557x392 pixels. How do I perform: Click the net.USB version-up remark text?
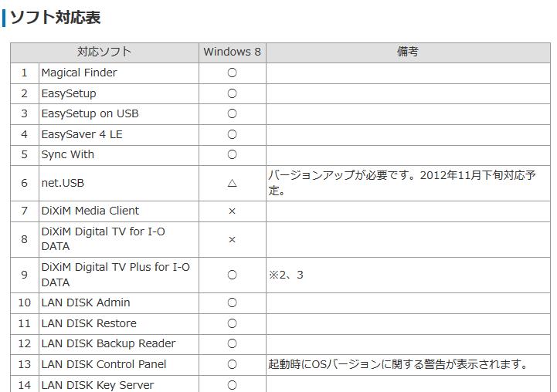pyautogui.click(x=402, y=183)
